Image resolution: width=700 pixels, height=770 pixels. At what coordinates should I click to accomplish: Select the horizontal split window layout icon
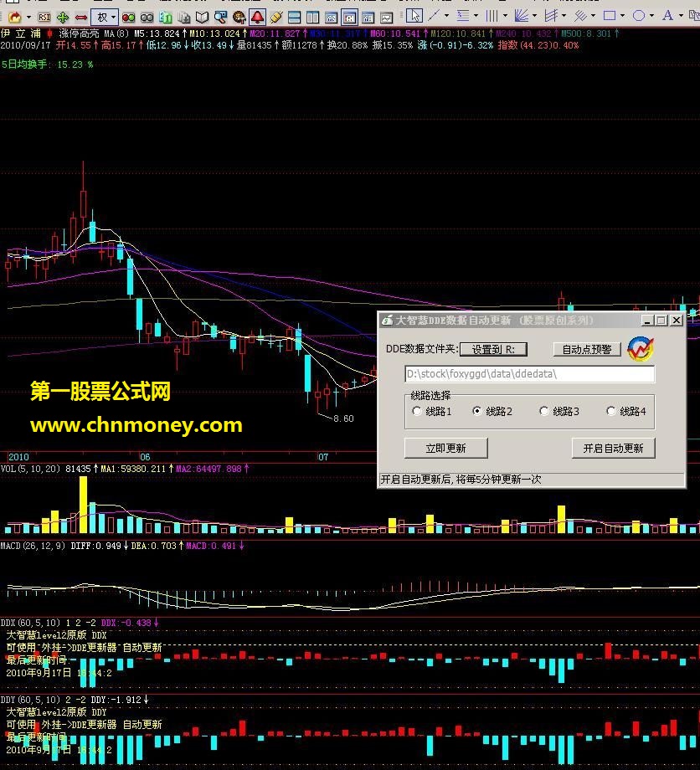coord(294,18)
